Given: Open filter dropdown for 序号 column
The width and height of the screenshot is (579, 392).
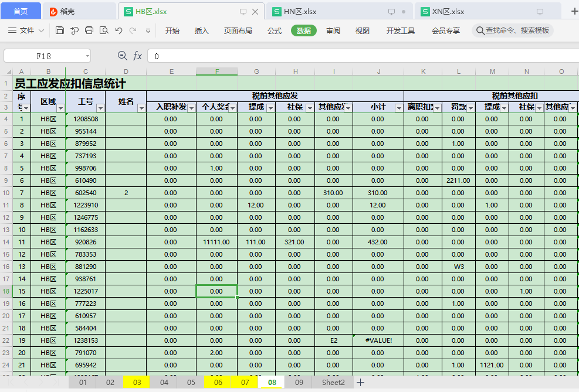Looking at the screenshot, I should pyautogui.click(x=26, y=108).
